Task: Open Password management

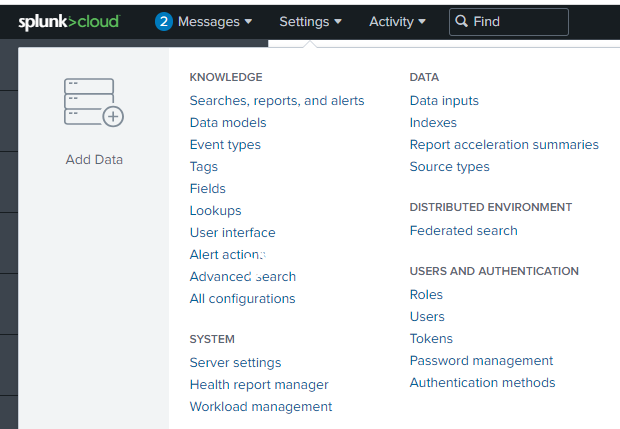Action: coord(481,361)
